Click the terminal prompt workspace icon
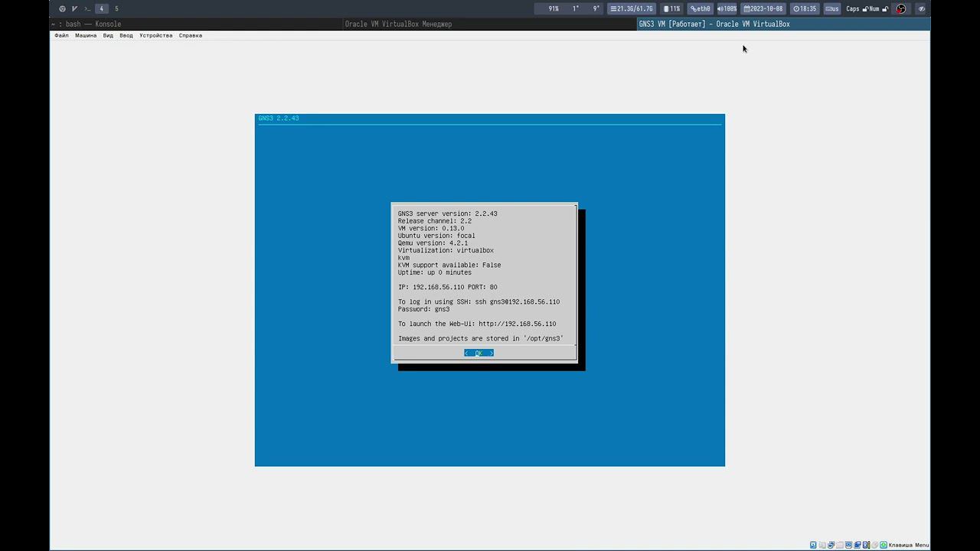Viewport: 980px width, 551px height. (x=86, y=8)
